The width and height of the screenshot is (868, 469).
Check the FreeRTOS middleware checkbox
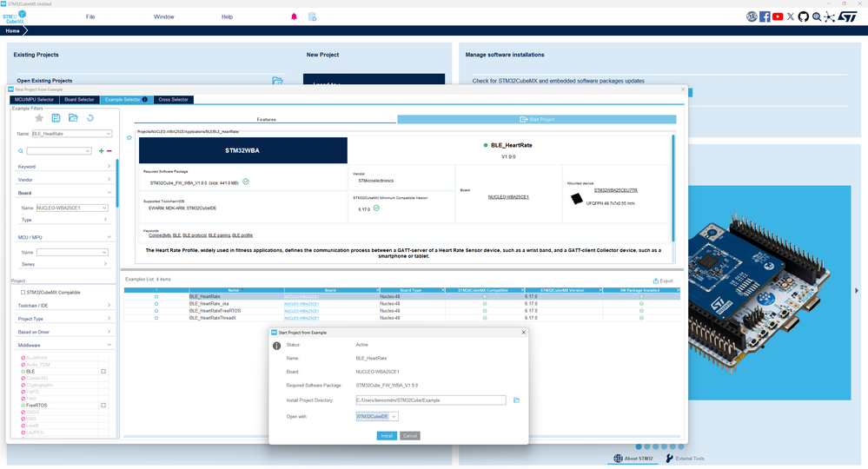point(103,406)
